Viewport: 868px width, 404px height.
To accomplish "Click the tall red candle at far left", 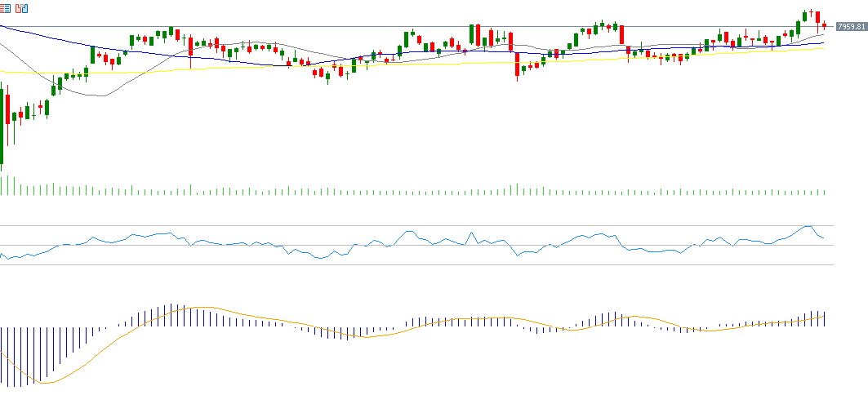I will coord(7,109).
